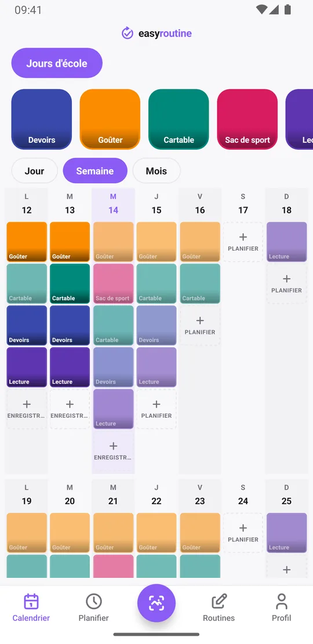Open the Planifier tab
This screenshot has width=313, height=644.
point(93,607)
